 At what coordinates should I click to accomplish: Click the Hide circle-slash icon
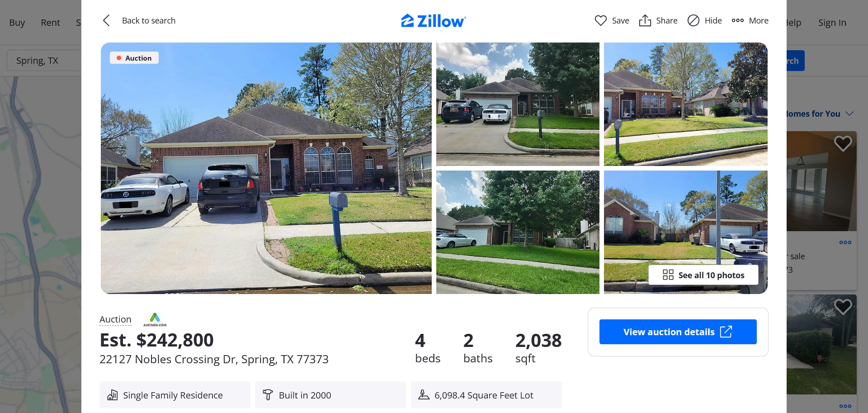(x=693, y=20)
